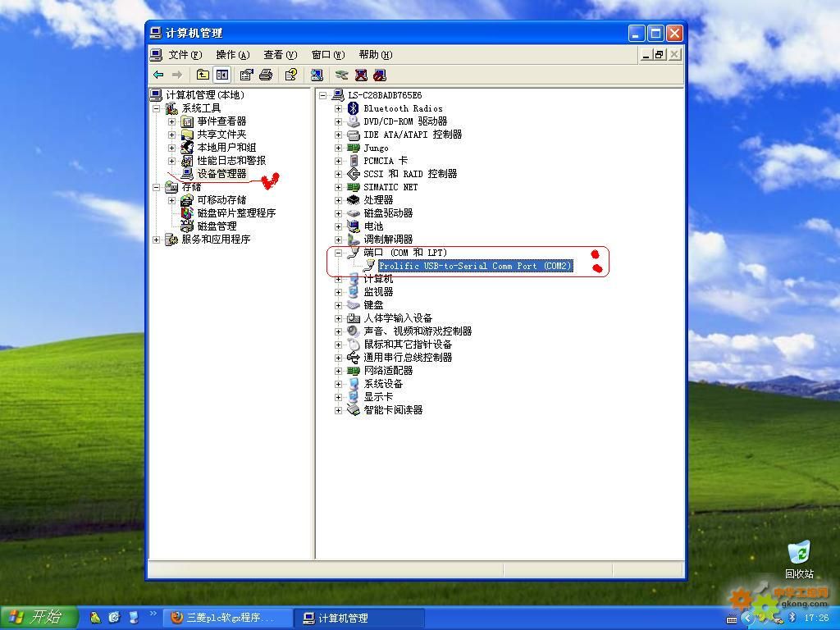Select 设备管理器 in the left tree
The height and width of the screenshot is (630, 840).
(x=221, y=174)
